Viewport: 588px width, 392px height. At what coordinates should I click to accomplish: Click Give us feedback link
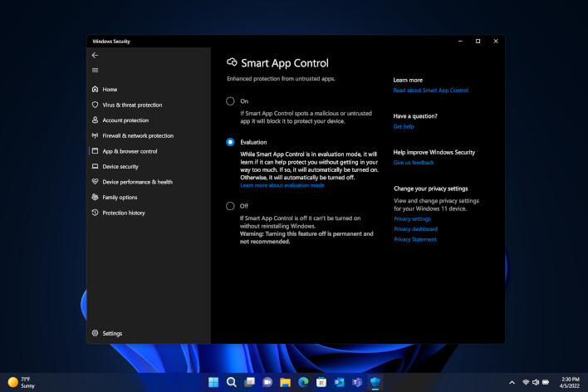(414, 163)
